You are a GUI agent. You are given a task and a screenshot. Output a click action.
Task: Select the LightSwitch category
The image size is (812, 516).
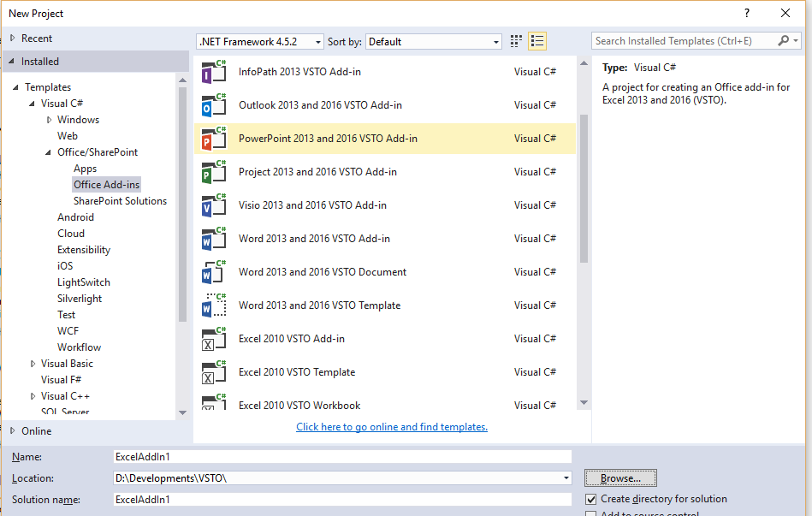(84, 282)
